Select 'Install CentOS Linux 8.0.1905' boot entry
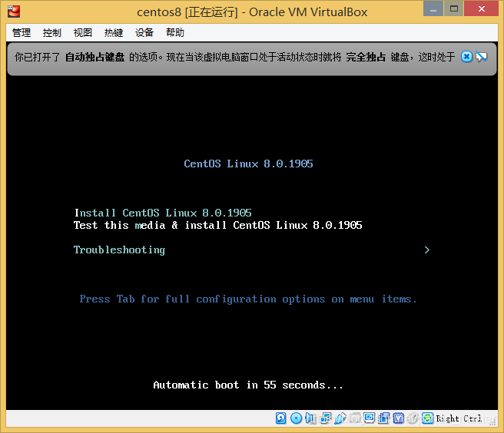The width and height of the screenshot is (504, 433). tap(163, 213)
